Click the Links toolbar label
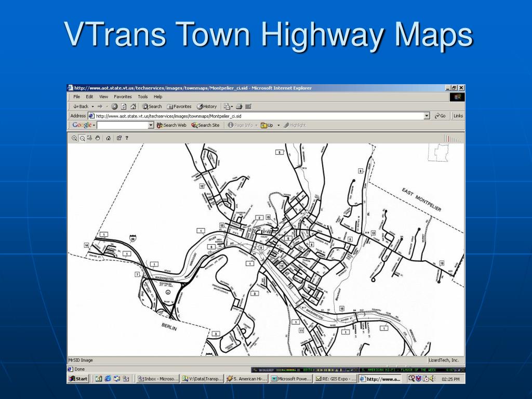This screenshot has width=532, height=399. pos(458,116)
